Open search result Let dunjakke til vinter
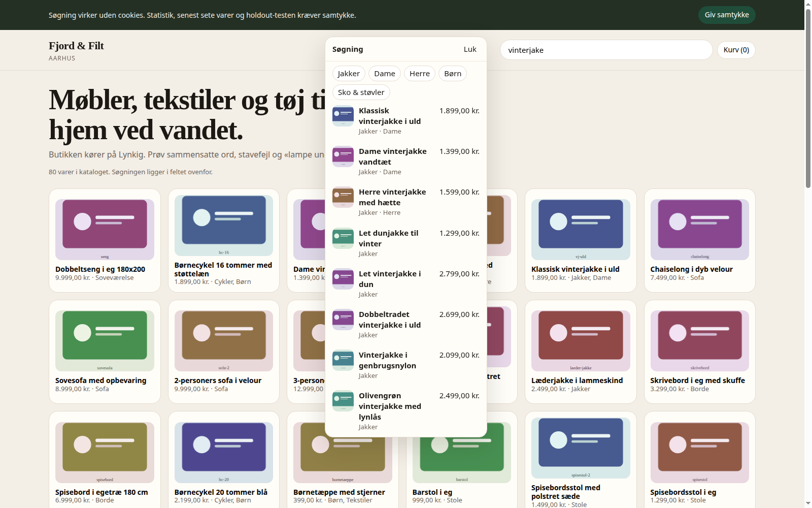Image resolution: width=812 pixels, height=508 pixels. [x=406, y=243]
